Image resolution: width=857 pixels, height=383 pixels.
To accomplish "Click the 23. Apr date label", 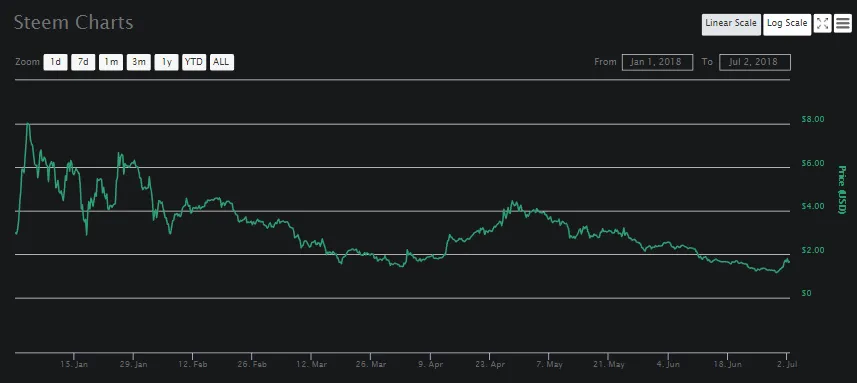I will coord(490,364).
